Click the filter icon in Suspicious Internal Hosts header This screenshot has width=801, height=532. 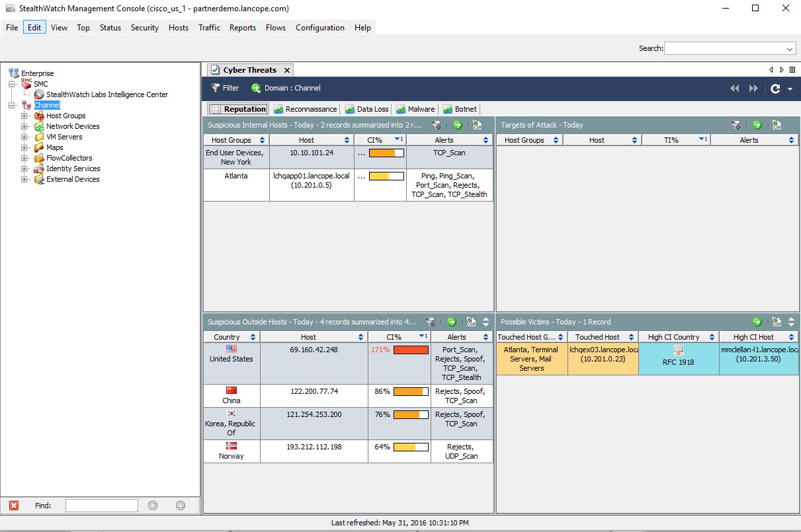[x=437, y=125]
